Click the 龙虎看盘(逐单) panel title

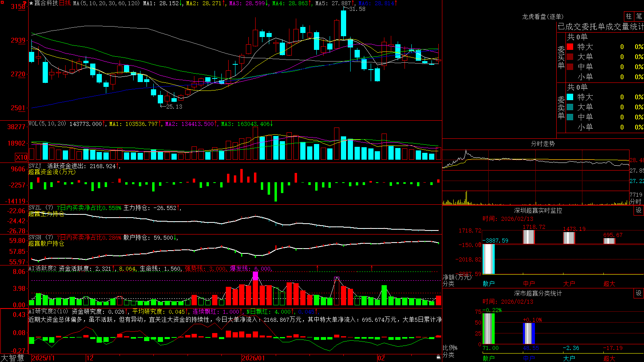click(x=543, y=16)
